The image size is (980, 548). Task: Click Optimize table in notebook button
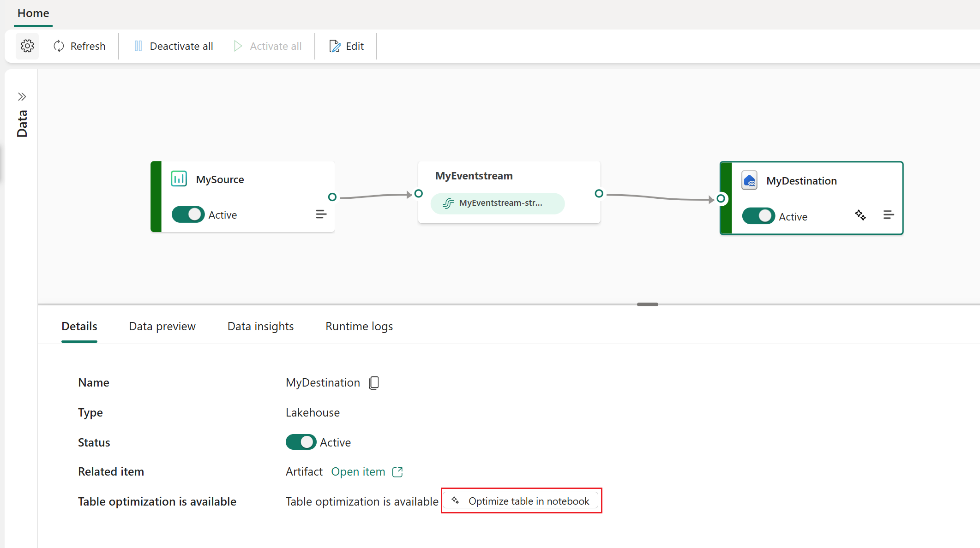tap(521, 501)
